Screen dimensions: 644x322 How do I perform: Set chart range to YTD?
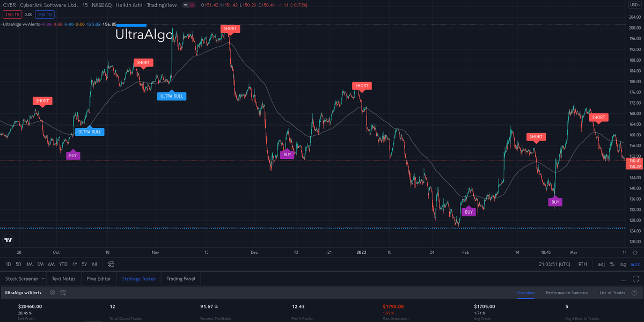pyautogui.click(x=63, y=264)
